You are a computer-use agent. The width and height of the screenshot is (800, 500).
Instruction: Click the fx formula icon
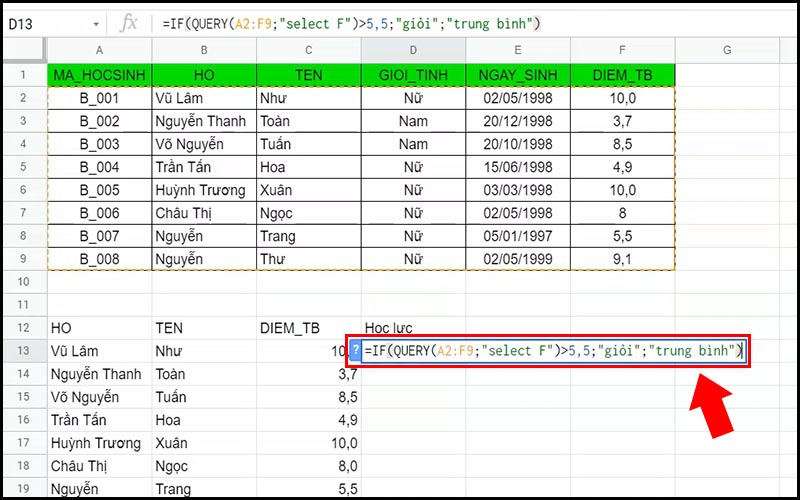129,23
